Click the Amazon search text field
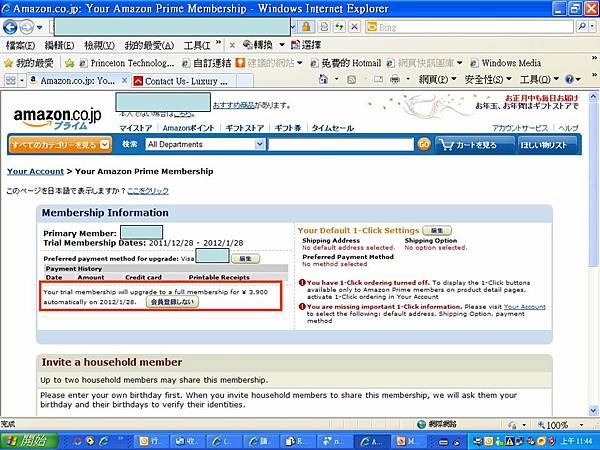The width and height of the screenshot is (600, 450). 341,145
